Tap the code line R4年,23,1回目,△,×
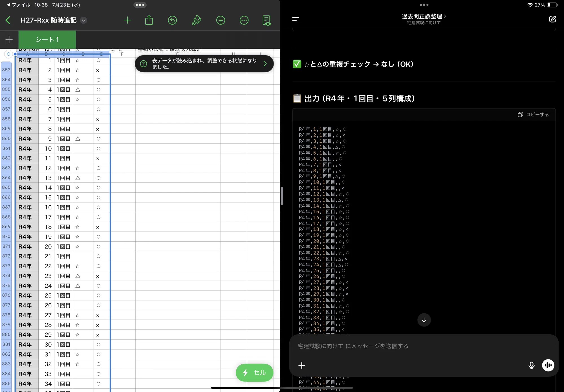This screenshot has width=564, height=392. click(323, 259)
